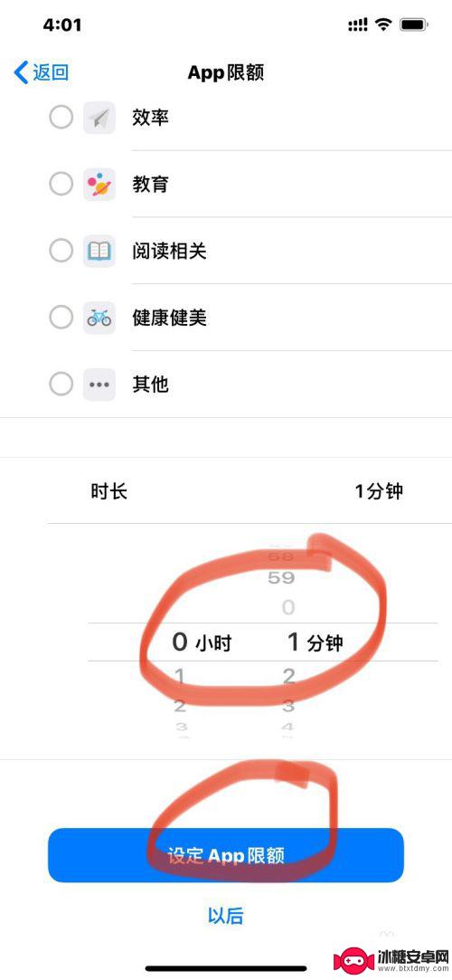Image resolution: width=452 pixels, height=980 pixels.
Task: Select the 阅读相关 radio button
Action: (61, 252)
